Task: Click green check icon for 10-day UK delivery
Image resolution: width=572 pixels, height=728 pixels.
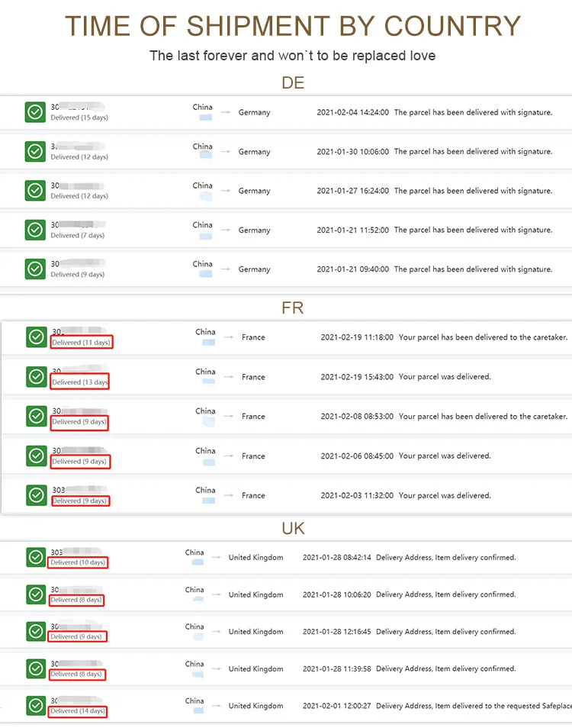Action: point(36,557)
